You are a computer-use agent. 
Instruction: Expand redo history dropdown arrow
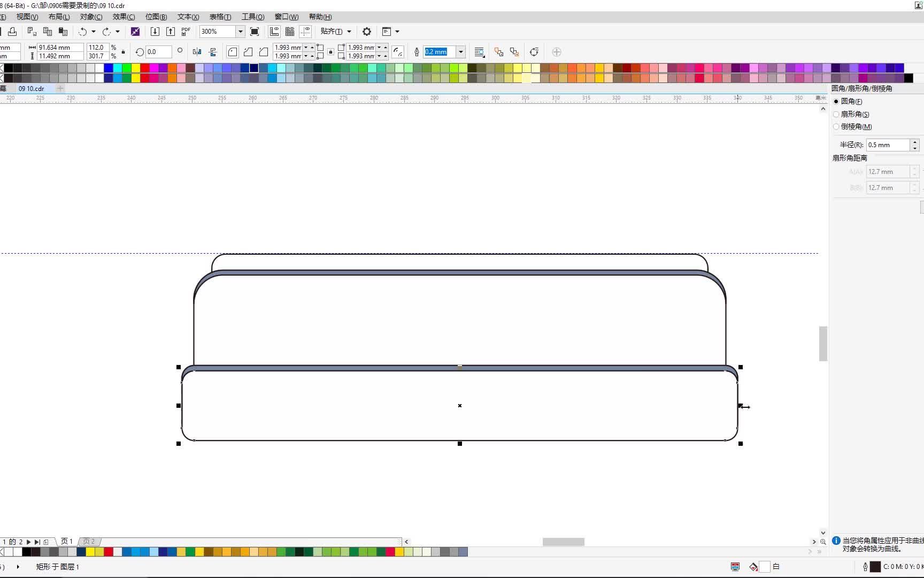pyautogui.click(x=118, y=32)
